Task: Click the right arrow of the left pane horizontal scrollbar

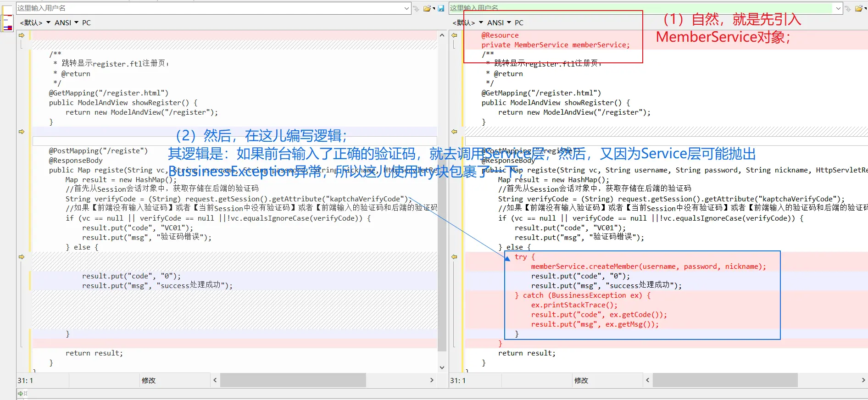Action: (x=431, y=380)
